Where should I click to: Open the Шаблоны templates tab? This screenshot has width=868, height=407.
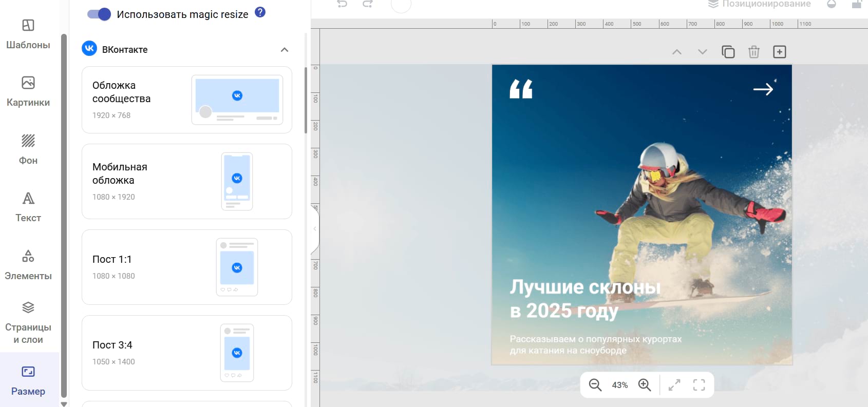tap(28, 34)
